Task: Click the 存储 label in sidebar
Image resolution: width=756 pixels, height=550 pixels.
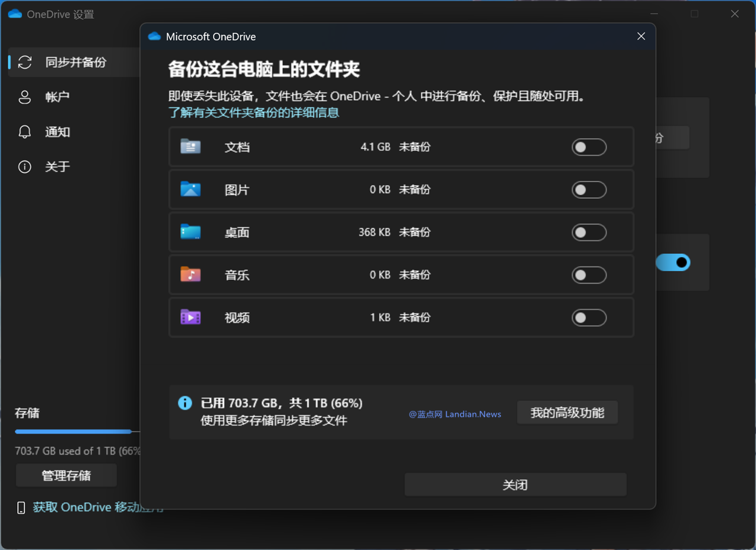Action: click(27, 413)
